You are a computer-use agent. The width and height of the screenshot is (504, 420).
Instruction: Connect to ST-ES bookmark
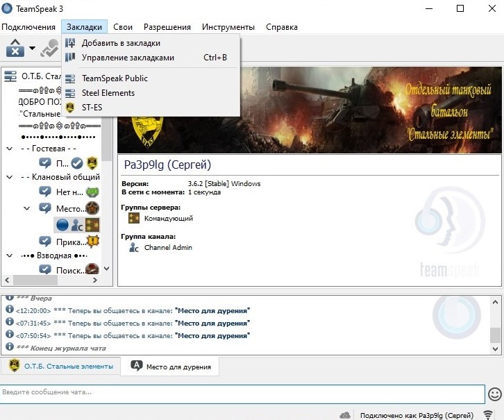151,108
